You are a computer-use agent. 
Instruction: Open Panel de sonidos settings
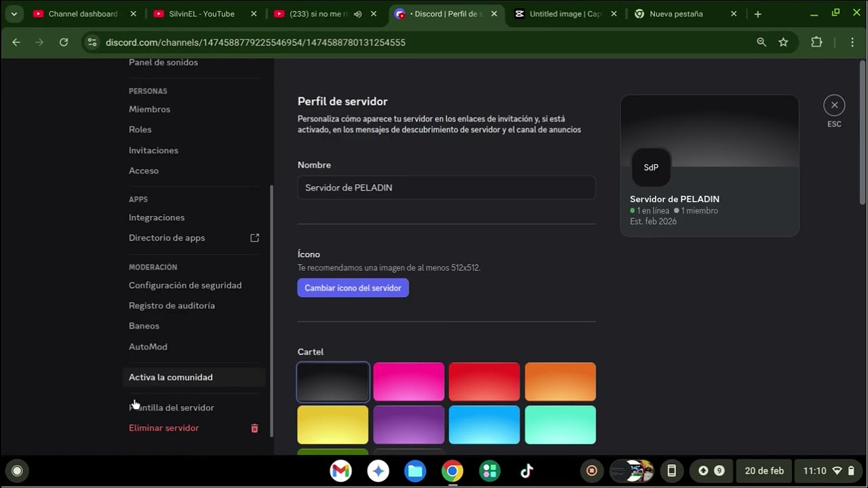pyautogui.click(x=163, y=62)
